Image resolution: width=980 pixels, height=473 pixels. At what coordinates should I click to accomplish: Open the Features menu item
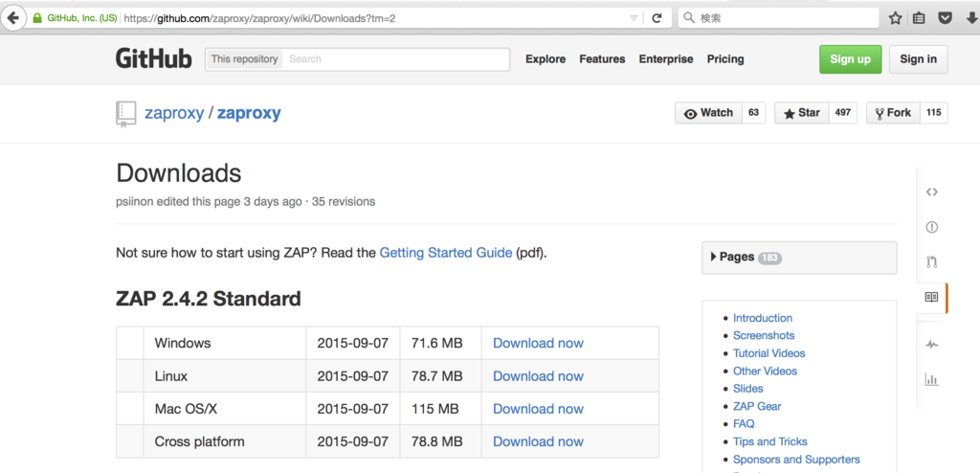pyautogui.click(x=602, y=59)
